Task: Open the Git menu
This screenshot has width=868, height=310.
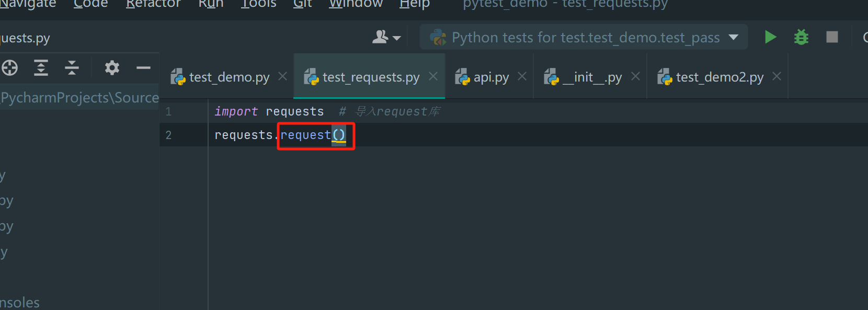Action: (x=302, y=4)
